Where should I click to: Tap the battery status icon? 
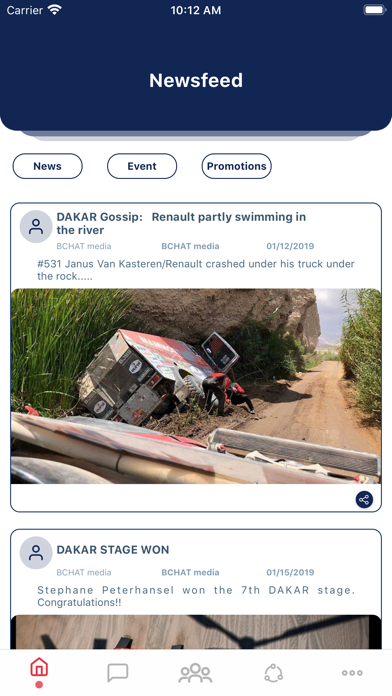[374, 10]
